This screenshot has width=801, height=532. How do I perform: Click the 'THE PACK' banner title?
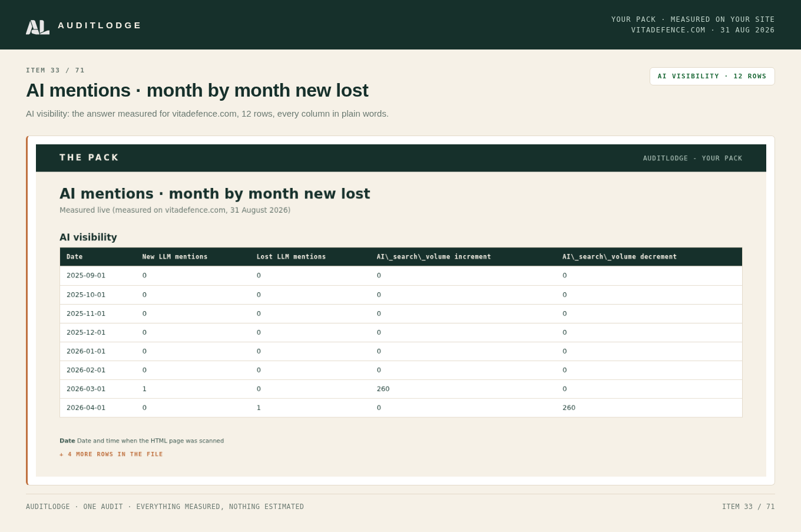coord(90,157)
